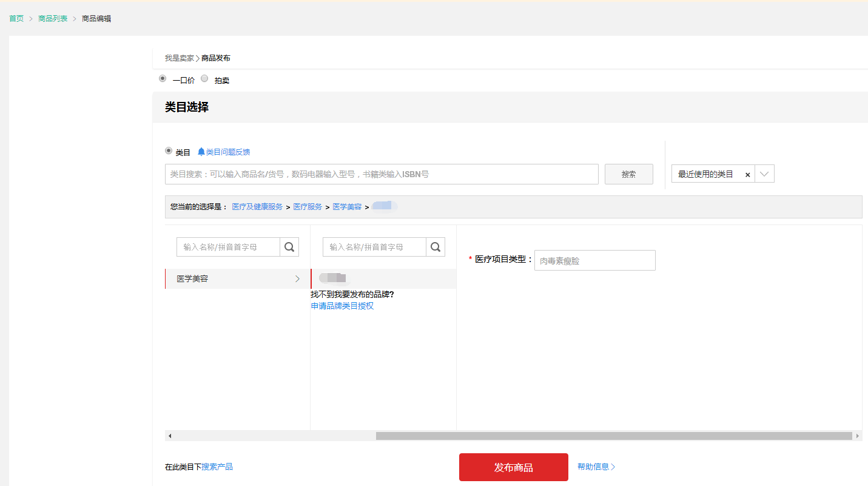Open 帮助信息 link
868x486 pixels.
point(596,467)
